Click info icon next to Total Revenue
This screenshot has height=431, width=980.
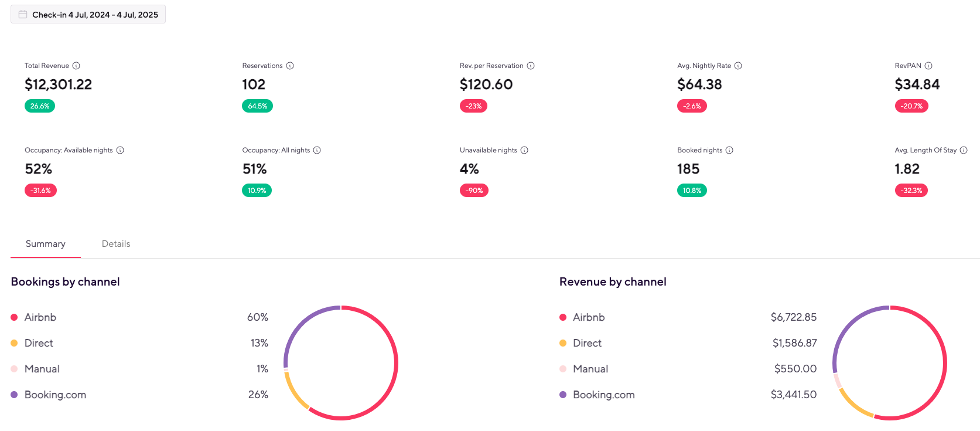click(76, 66)
